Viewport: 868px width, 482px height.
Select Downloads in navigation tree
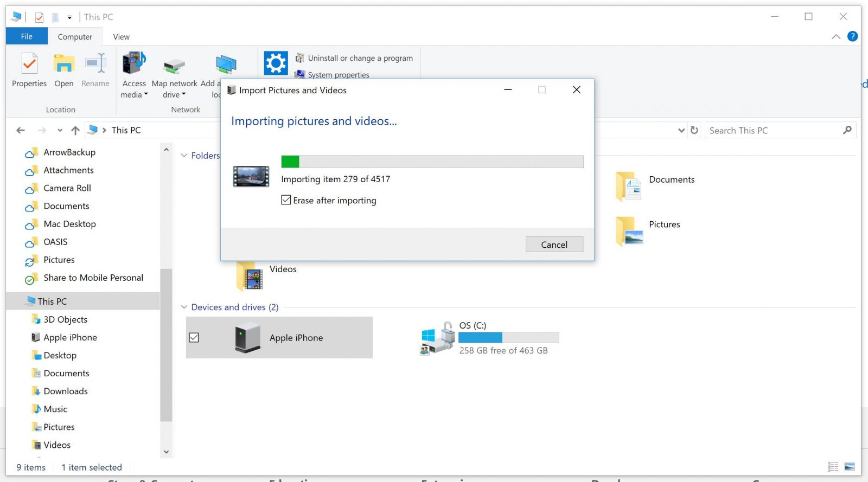click(x=65, y=391)
